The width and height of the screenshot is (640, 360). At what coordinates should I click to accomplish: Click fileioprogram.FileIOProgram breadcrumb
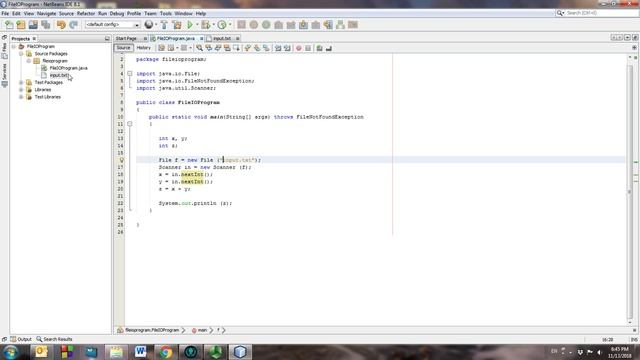149,330
